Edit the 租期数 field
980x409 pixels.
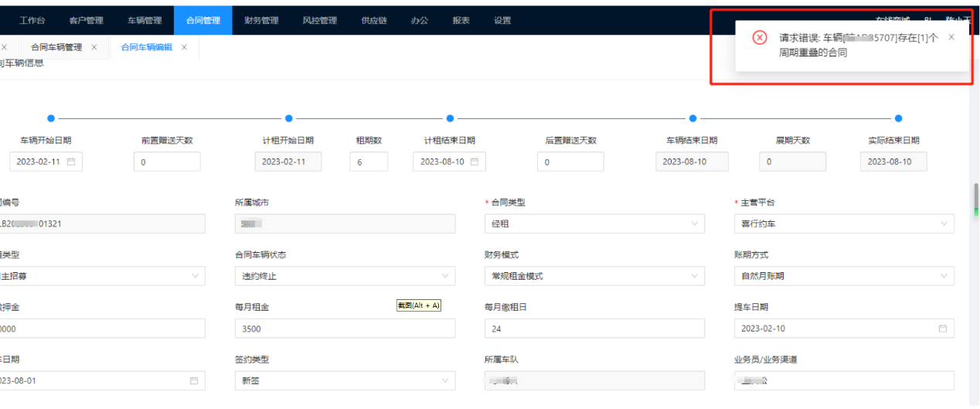tap(367, 162)
